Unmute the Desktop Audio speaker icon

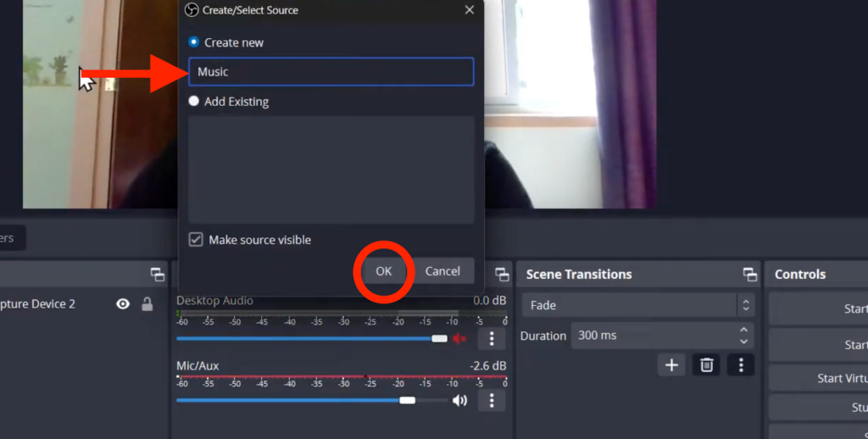(x=459, y=339)
